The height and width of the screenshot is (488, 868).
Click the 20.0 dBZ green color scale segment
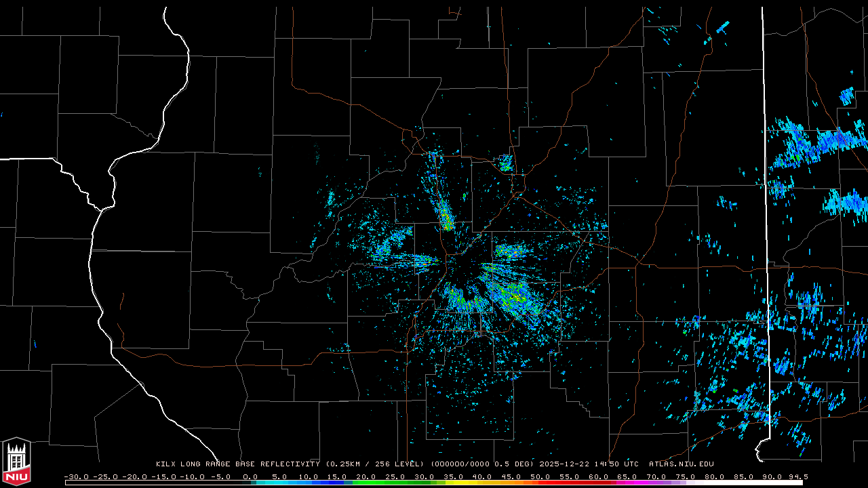[x=366, y=483]
